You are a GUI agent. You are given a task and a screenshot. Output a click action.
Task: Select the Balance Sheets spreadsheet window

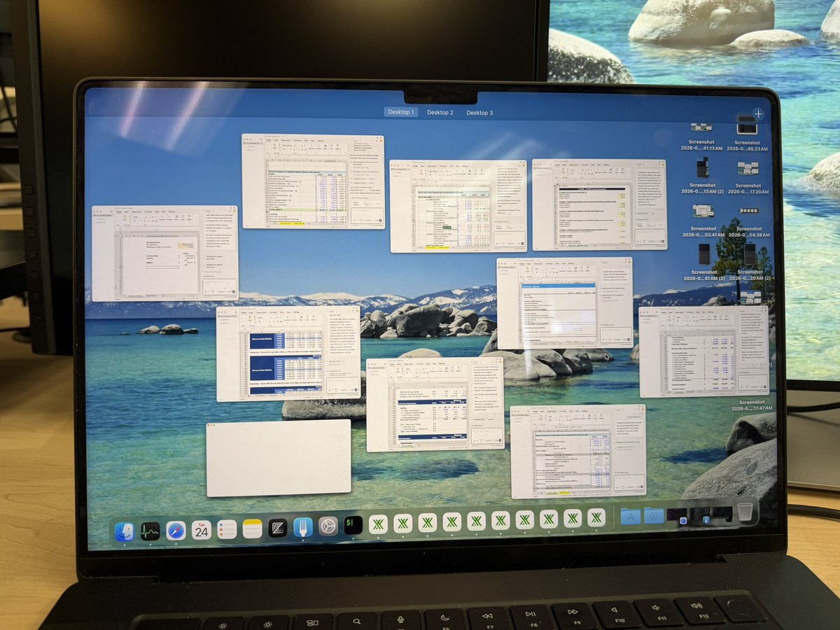(313, 181)
